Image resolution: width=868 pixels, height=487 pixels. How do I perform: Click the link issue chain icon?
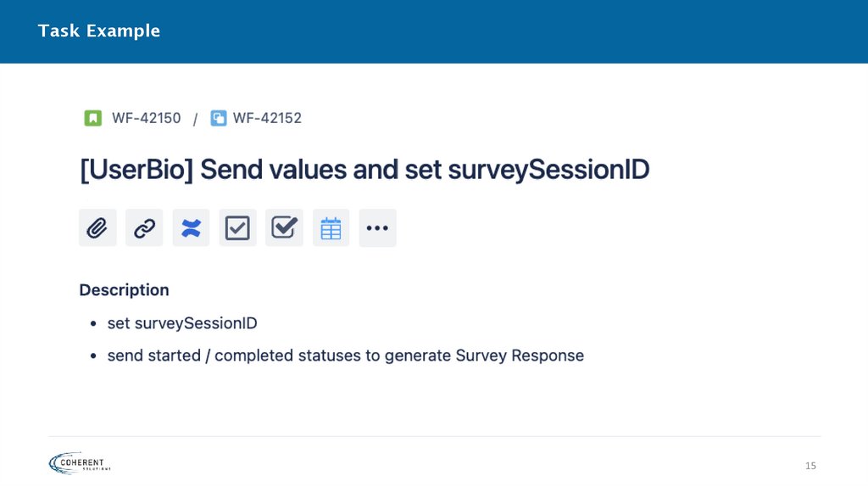(144, 228)
